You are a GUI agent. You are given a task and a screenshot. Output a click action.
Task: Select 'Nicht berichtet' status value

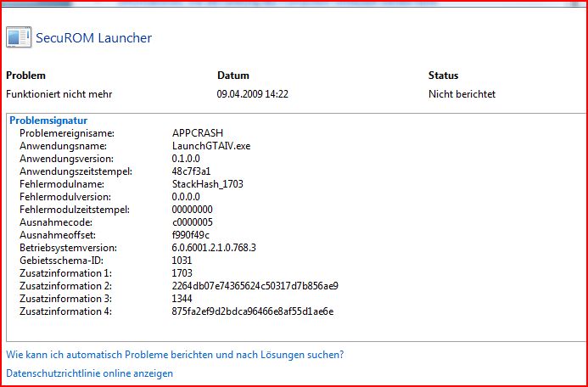(462, 94)
